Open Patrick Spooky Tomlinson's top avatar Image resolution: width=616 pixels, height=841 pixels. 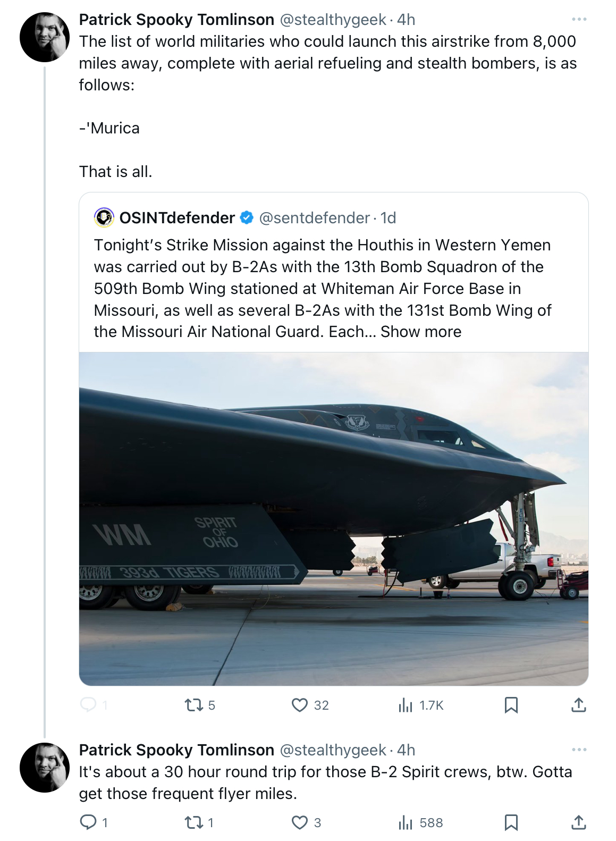click(x=45, y=37)
